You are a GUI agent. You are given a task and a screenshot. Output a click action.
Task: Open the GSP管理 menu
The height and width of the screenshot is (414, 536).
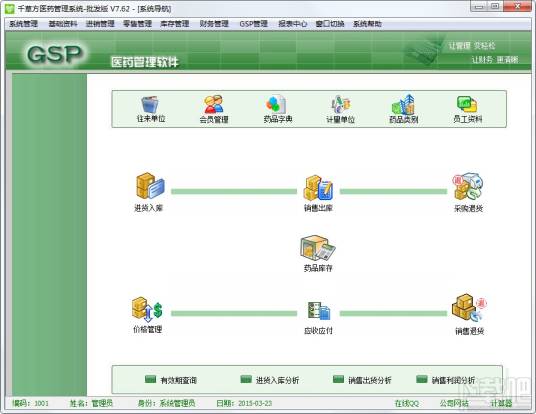point(254,24)
